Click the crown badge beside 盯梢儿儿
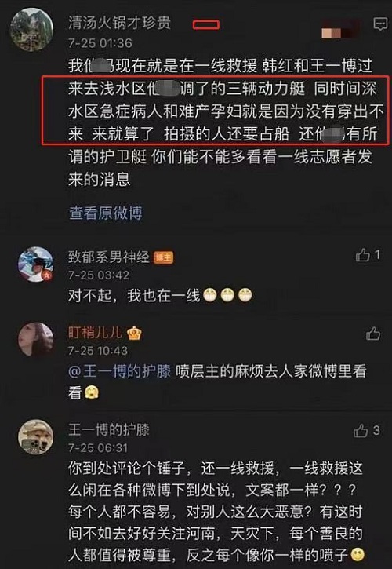Screen dimensions: 392x569 pyautogui.click(x=134, y=333)
